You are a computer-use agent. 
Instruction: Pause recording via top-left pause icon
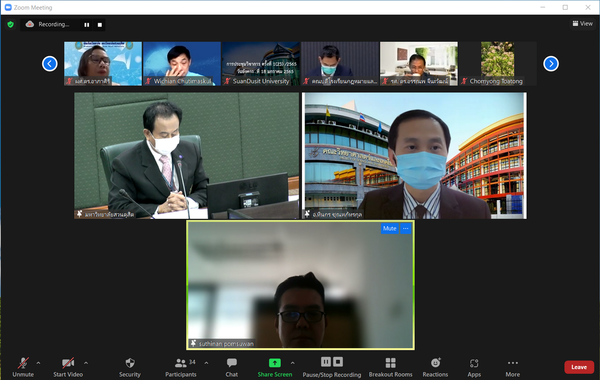(x=87, y=25)
